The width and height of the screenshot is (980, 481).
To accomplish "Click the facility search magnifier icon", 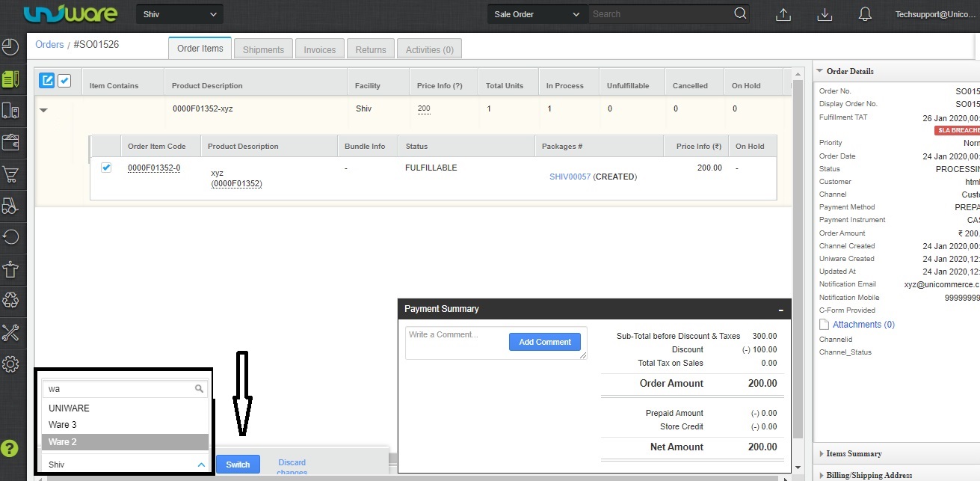I will point(199,389).
